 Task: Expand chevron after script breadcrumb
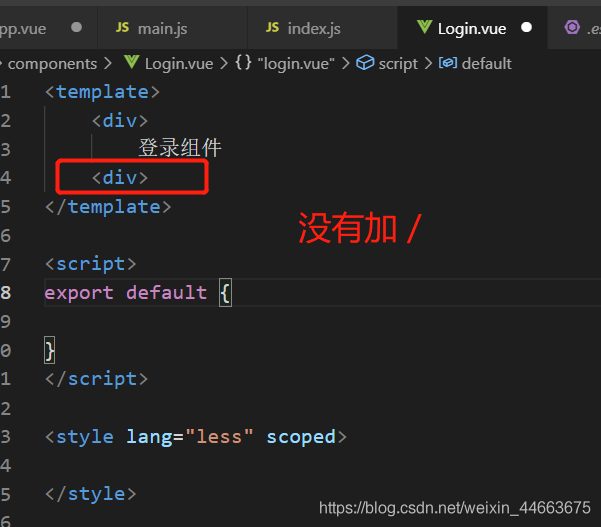[x=428, y=64]
